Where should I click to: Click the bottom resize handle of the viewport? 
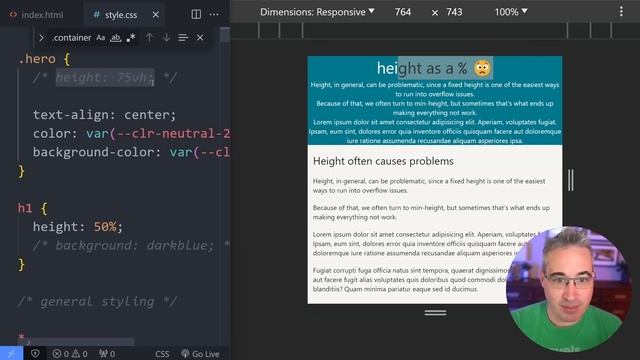tap(435, 313)
